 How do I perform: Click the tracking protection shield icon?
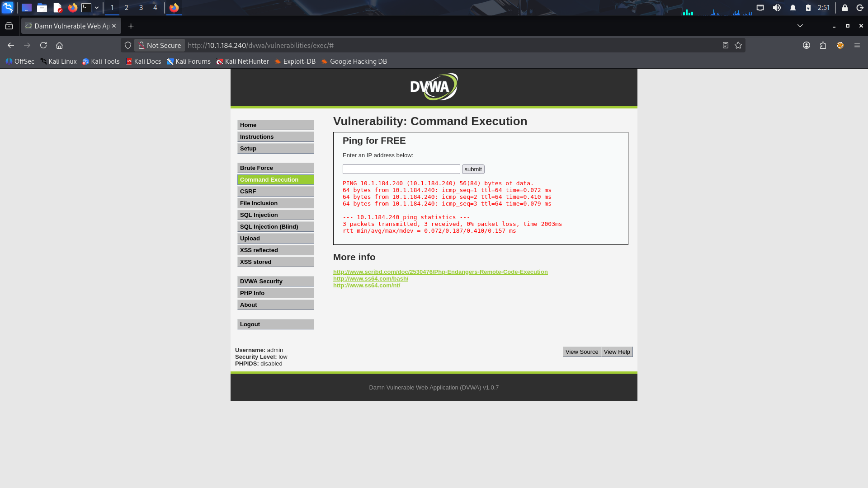[x=128, y=45]
